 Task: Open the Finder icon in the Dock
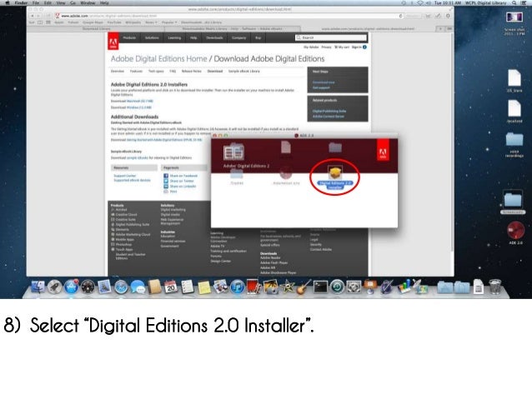pyautogui.click(x=38, y=287)
